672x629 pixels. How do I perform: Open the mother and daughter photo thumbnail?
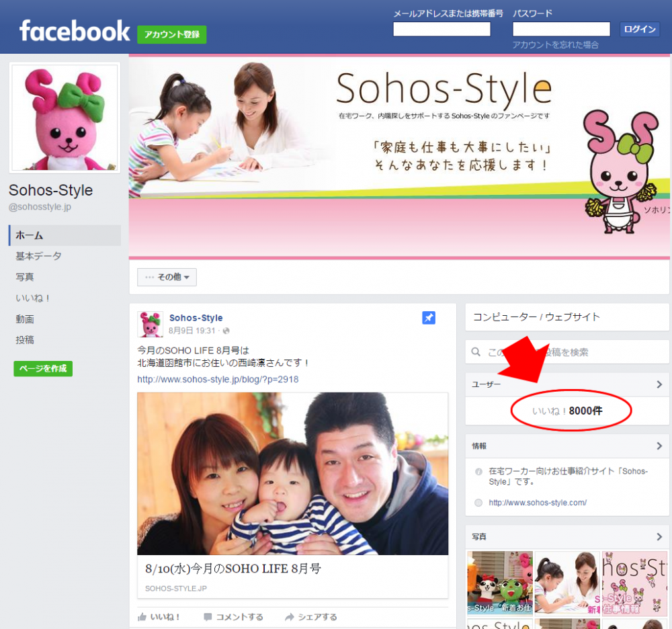pos(567,583)
